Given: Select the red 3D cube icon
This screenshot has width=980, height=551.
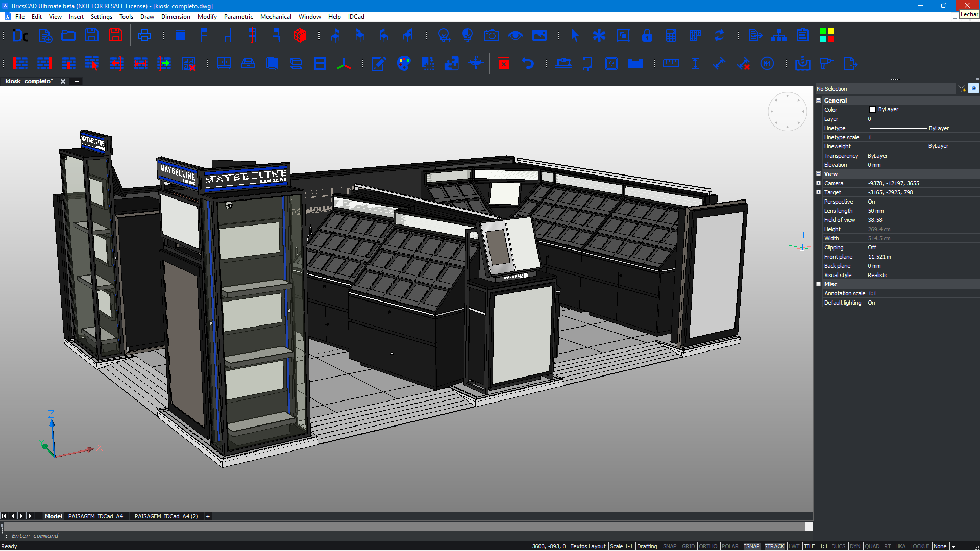Looking at the screenshot, I should pos(300,35).
